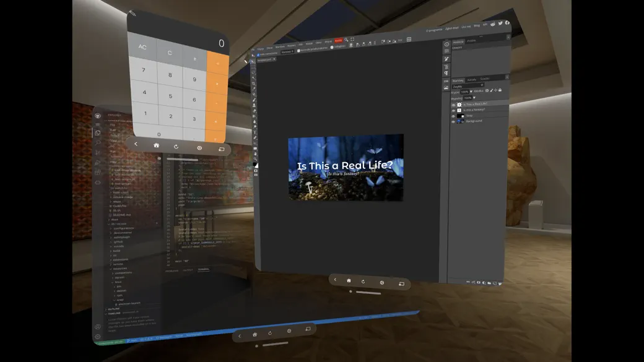Click the magnifier search icon in Photopea menu bar
The width and height of the screenshot is (644, 362).
pos(346,40)
